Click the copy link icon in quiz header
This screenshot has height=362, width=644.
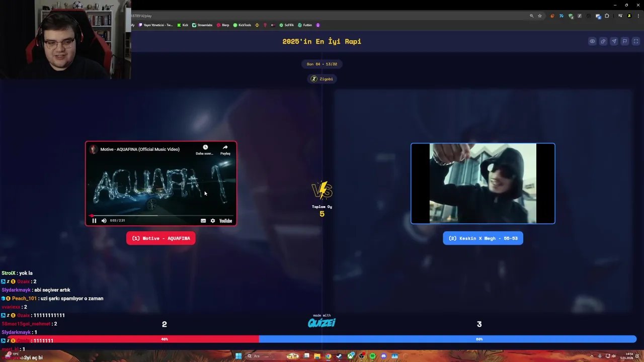coord(603,41)
